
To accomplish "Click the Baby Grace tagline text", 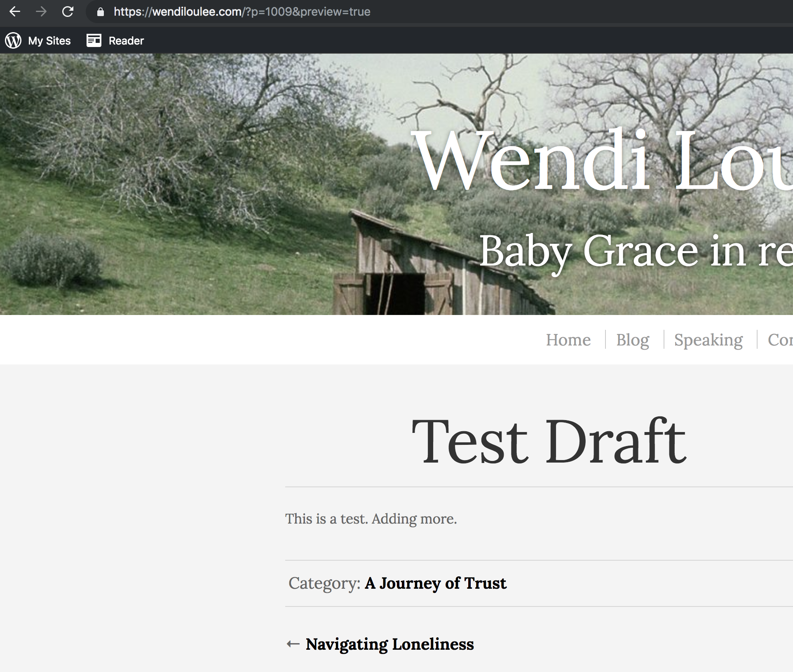I will (x=635, y=251).
